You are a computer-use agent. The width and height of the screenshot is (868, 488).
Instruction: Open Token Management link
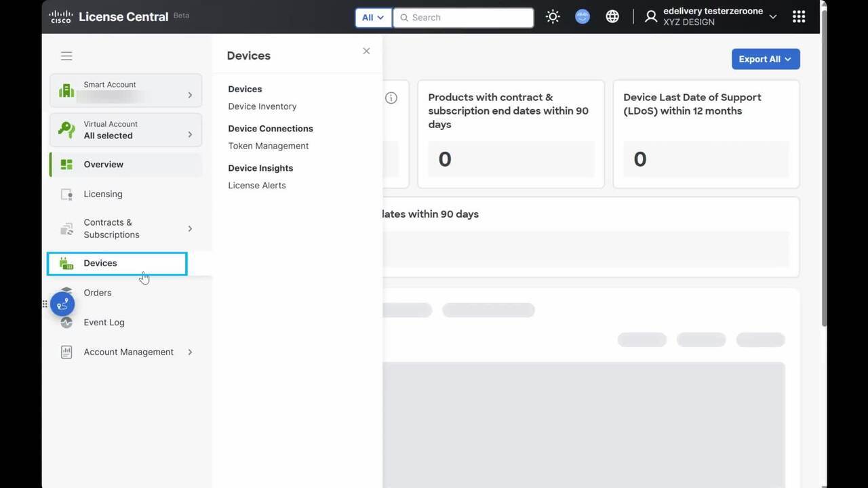pos(269,146)
